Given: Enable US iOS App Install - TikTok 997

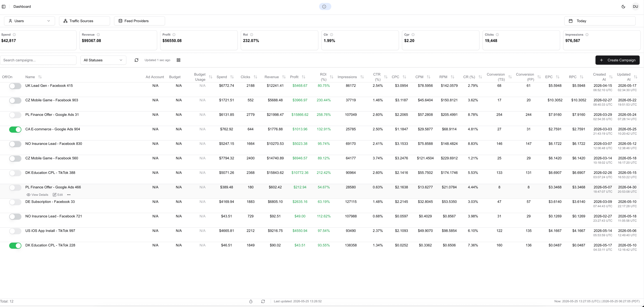Looking at the screenshot, I should (15, 231).
